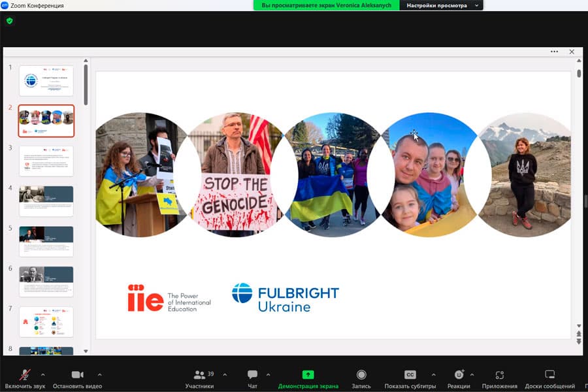Expand video options arrow beside camera

(100, 374)
